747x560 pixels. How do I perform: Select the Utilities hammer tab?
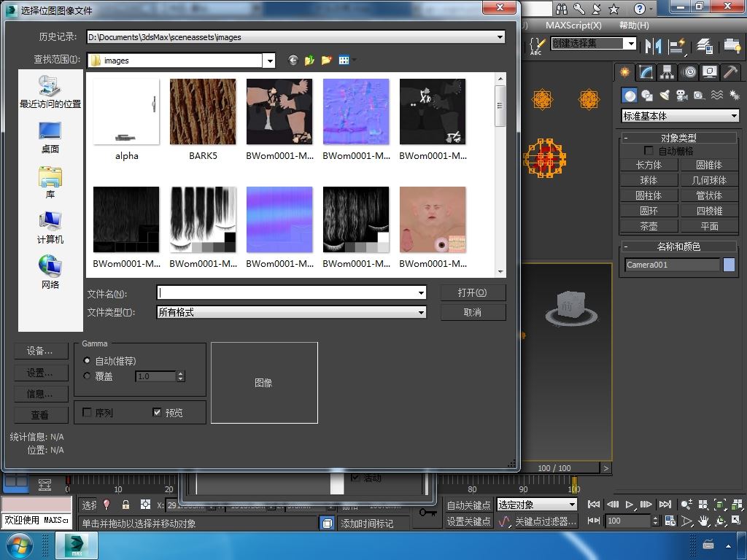tap(730, 72)
